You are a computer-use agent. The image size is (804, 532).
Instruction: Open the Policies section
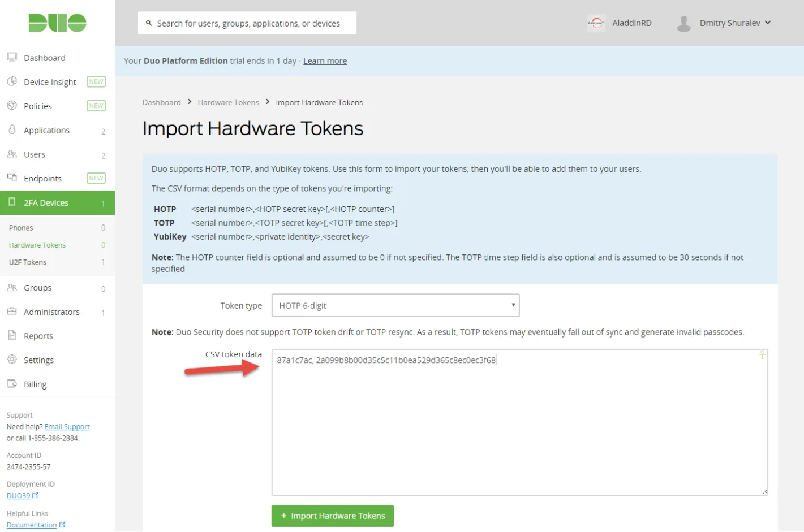point(38,106)
